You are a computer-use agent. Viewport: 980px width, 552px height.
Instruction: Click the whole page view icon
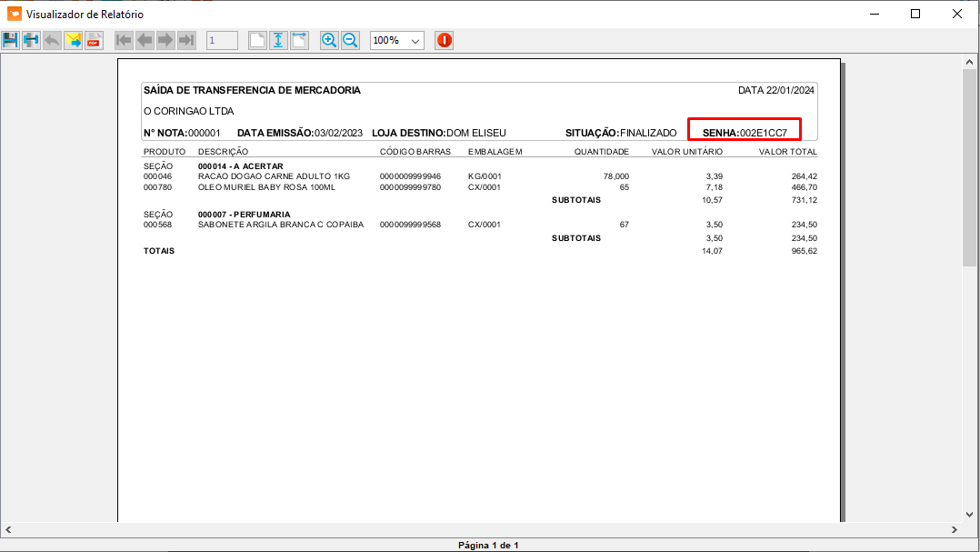(257, 41)
